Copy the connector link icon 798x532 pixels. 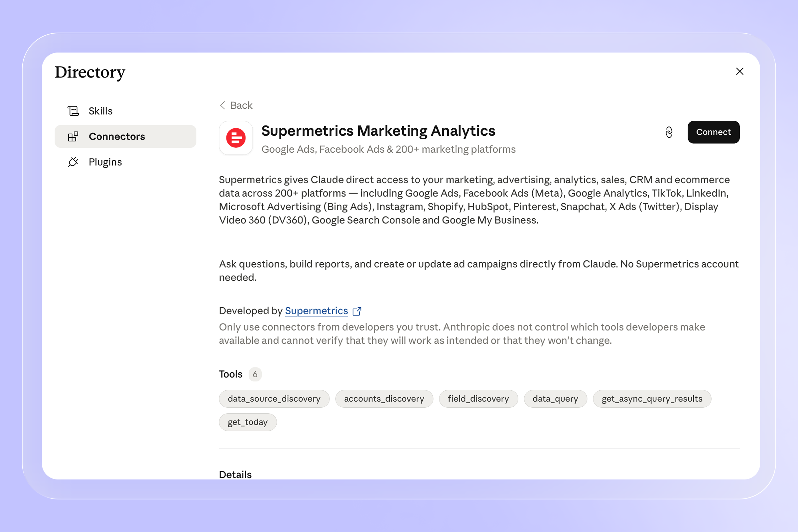point(669,132)
